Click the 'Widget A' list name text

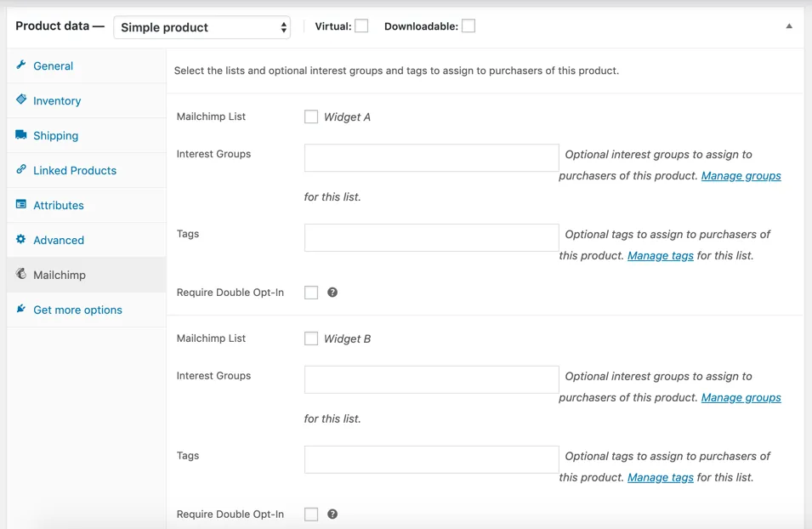click(347, 117)
